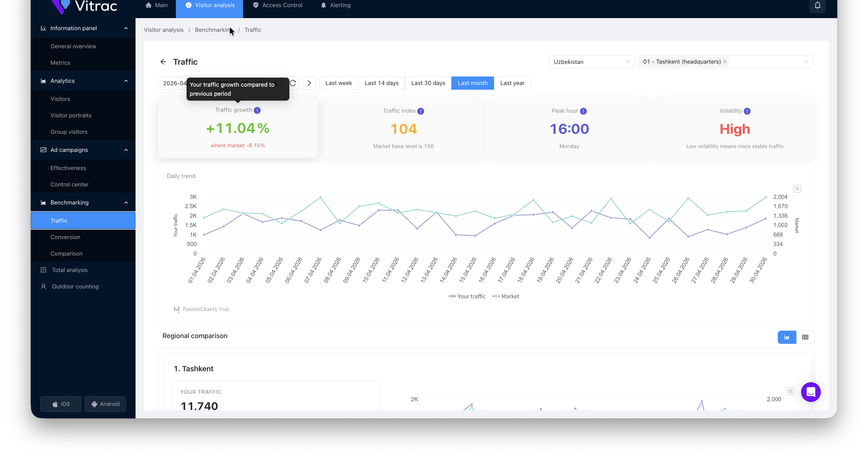Open Effectiveness in sidebar

[83, 168]
